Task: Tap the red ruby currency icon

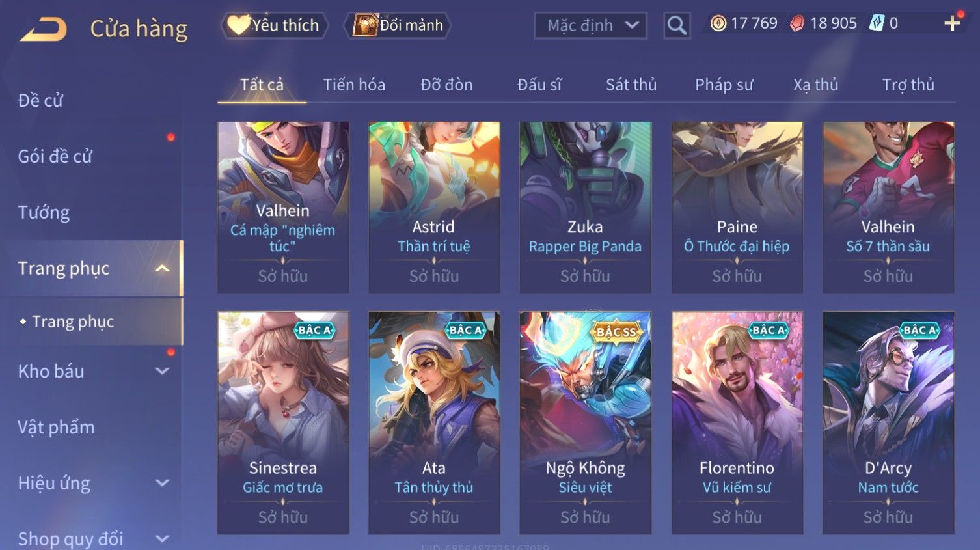Action: [797, 24]
